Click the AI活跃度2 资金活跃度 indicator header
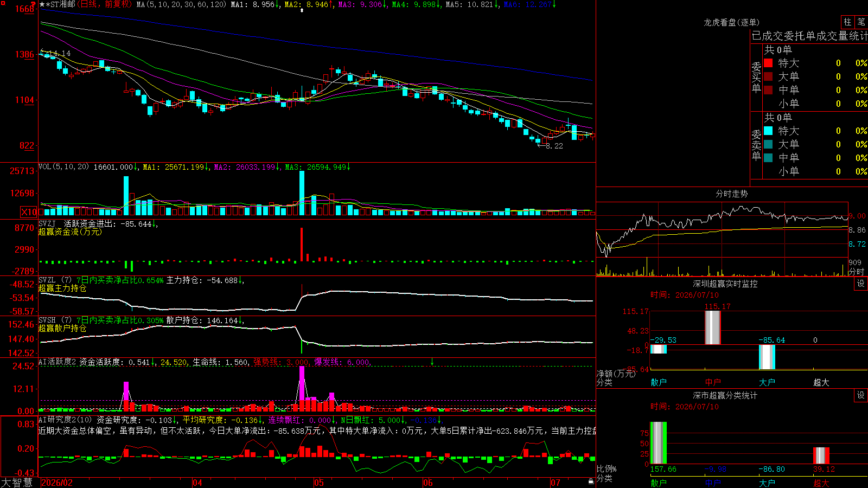Image resolution: width=868 pixels, height=488 pixels. click(x=98, y=362)
